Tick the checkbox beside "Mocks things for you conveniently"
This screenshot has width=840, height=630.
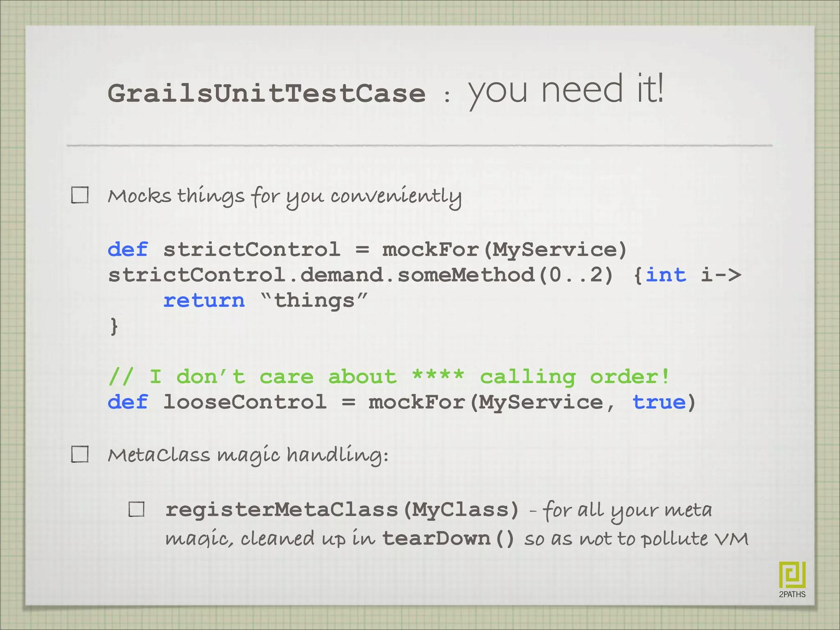tap(80, 195)
